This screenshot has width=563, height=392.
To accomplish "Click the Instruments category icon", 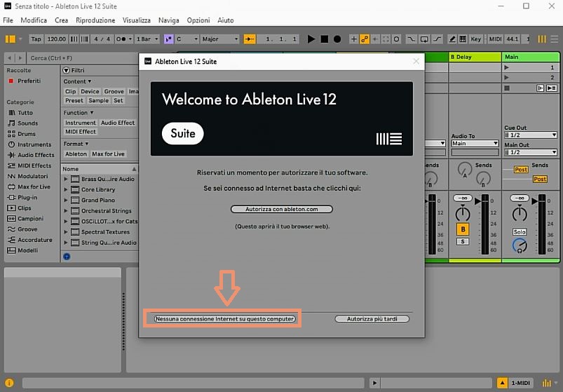I will pos(11,144).
